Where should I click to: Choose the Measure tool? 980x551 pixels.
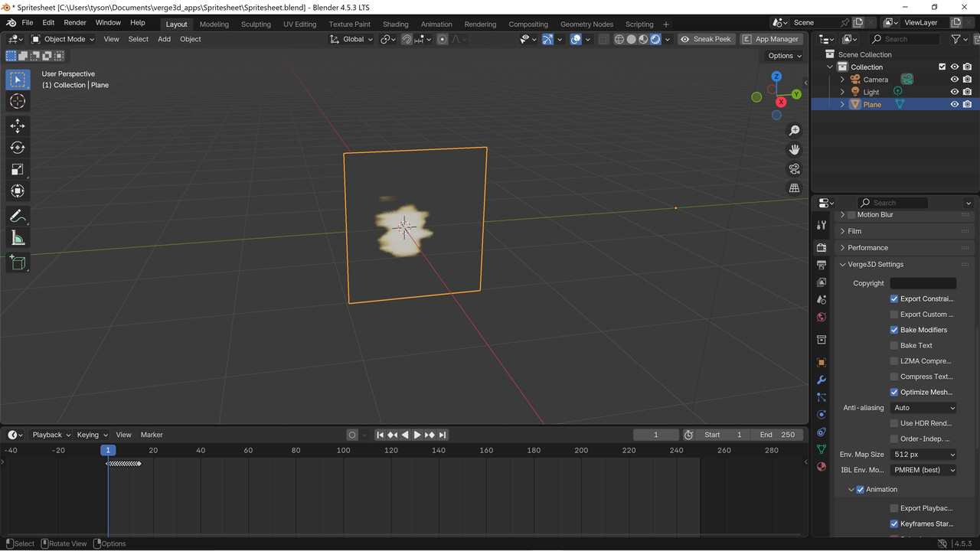click(x=18, y=237)
